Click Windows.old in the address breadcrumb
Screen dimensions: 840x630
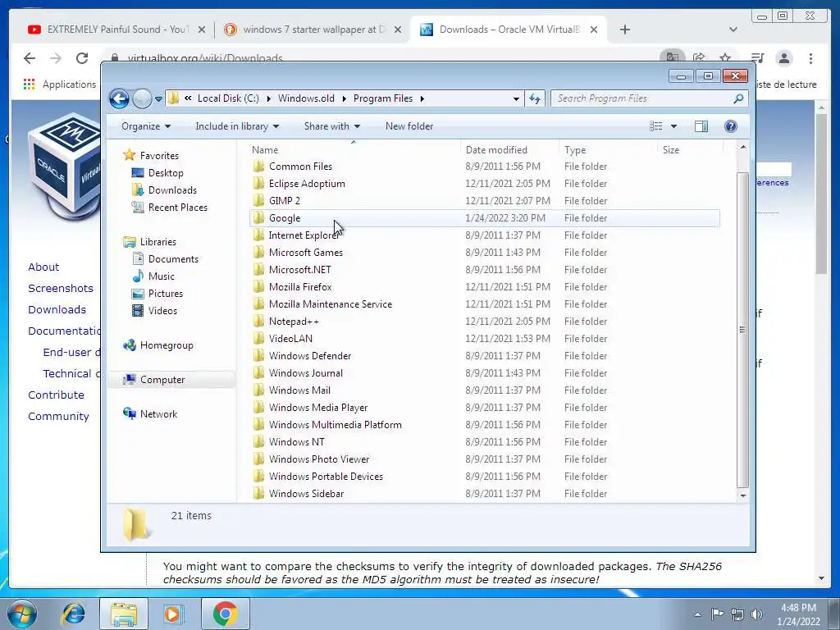306,98
